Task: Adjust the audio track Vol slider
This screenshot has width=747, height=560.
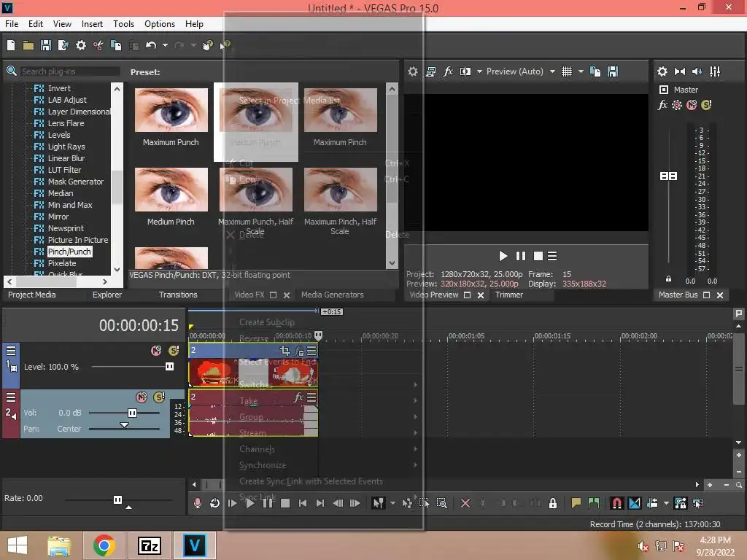Action: pyautogui.click(x=133, y=413)
